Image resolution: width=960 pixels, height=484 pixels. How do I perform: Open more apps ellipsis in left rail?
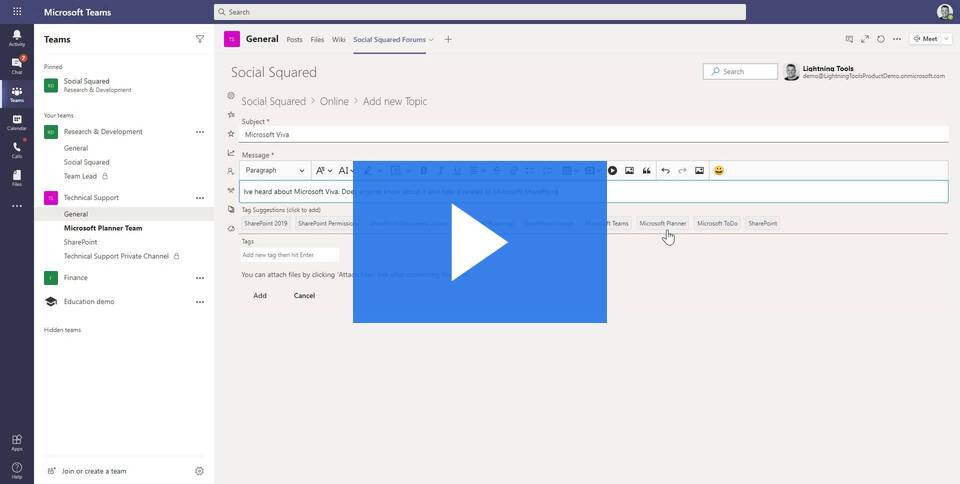[x=17, y=206]
